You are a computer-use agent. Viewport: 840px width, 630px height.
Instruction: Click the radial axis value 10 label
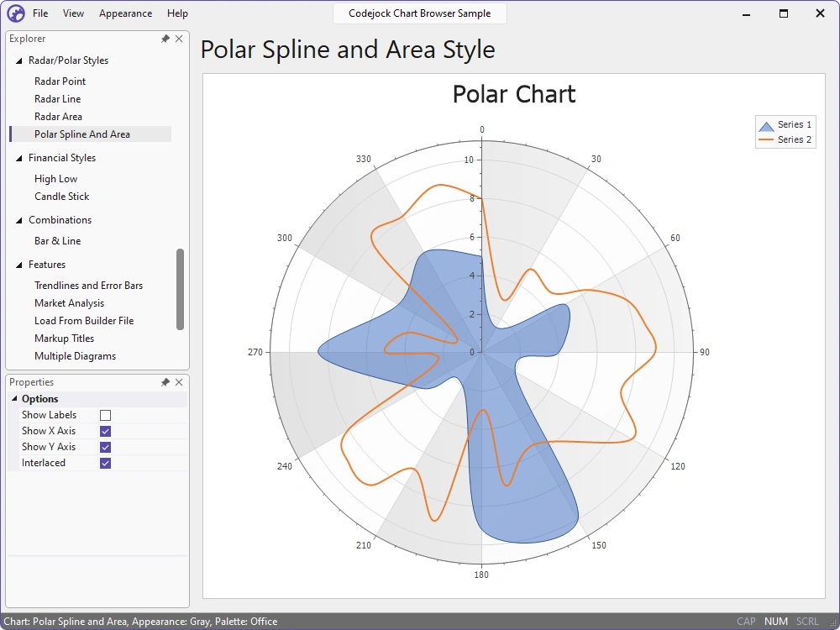469,160
